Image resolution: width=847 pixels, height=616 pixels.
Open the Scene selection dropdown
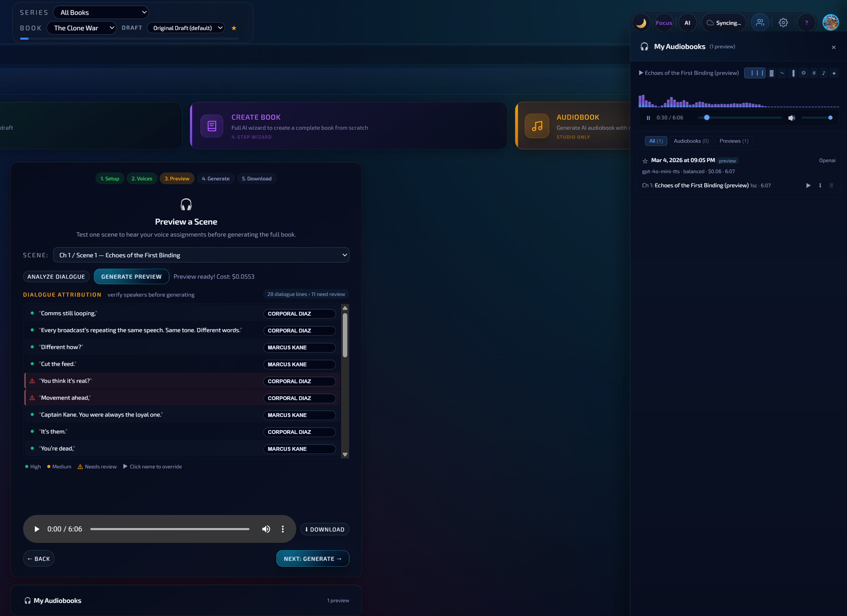(201, 255)
